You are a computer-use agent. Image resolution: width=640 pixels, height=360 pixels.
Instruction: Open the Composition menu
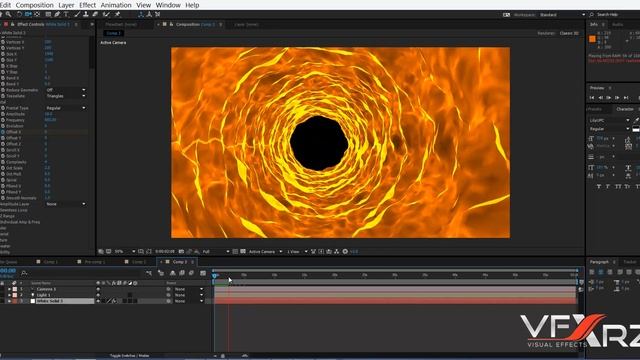pos(35,5)
